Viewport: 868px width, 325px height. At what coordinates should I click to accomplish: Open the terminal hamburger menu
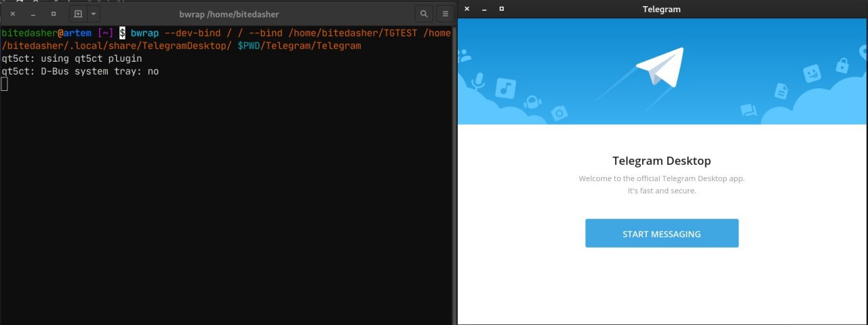(445, 14)
